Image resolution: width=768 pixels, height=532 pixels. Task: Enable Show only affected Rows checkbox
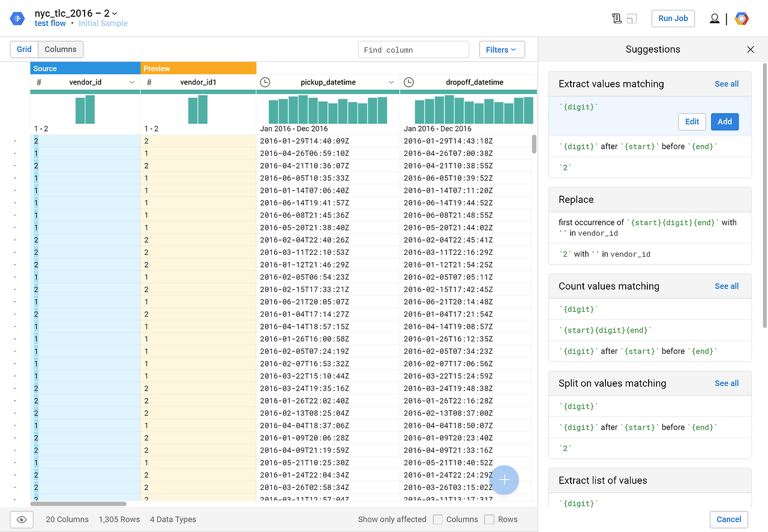[490, 519]
